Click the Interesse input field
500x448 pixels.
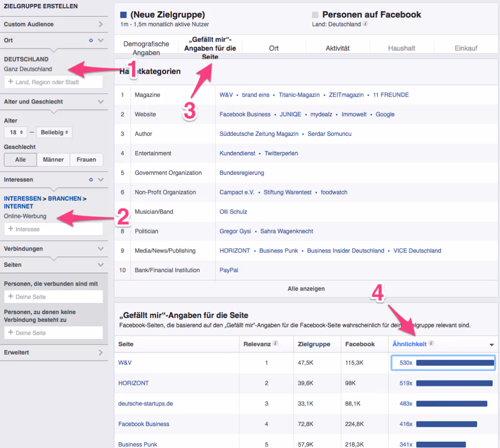pyautogui.click(x=54, y=229)
